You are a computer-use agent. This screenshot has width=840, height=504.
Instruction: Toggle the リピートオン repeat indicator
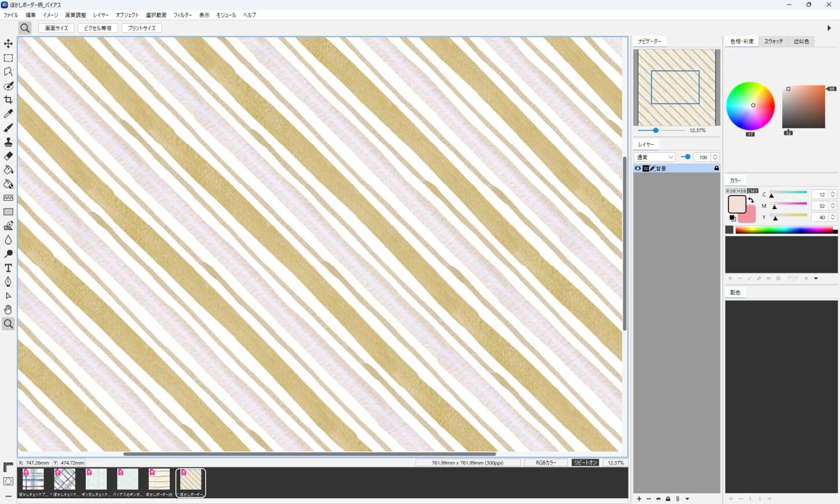[x=585, y=463]
